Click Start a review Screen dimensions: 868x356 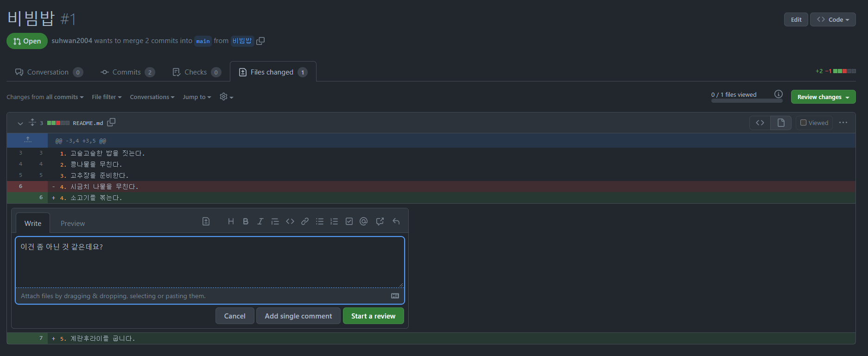(373, 316)
